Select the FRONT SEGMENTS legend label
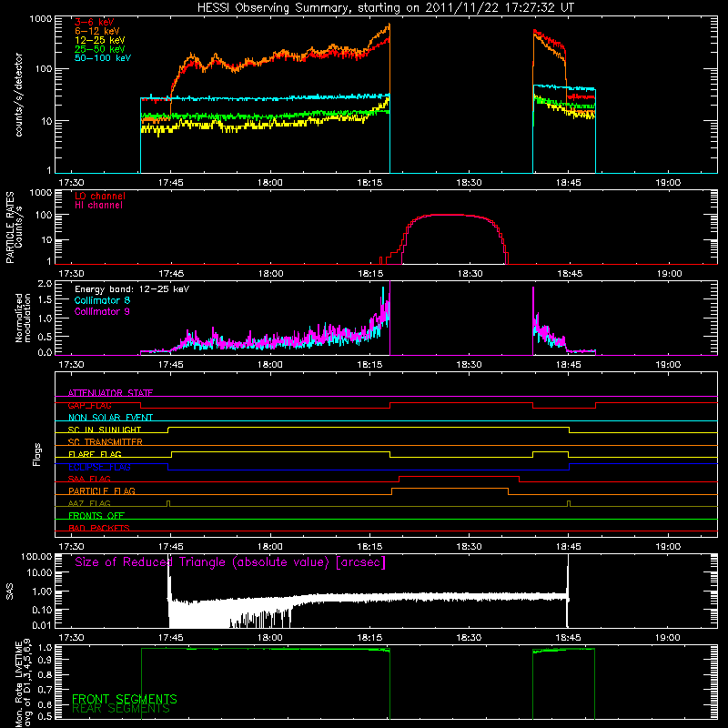 tap(125, 699)
